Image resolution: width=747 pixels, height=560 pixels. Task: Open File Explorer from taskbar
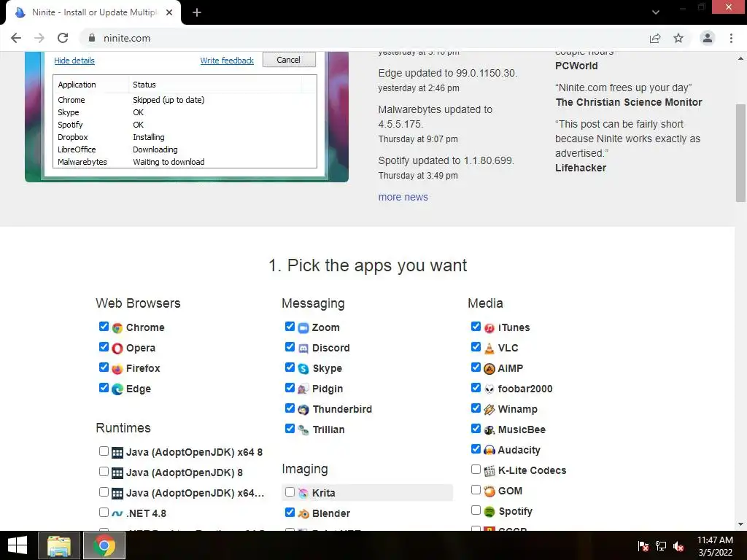tap(59, 545)
